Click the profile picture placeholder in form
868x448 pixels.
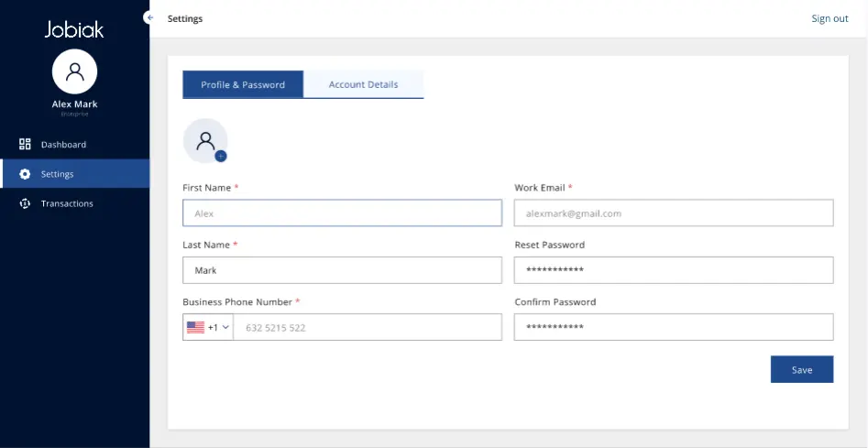point(205,140)
